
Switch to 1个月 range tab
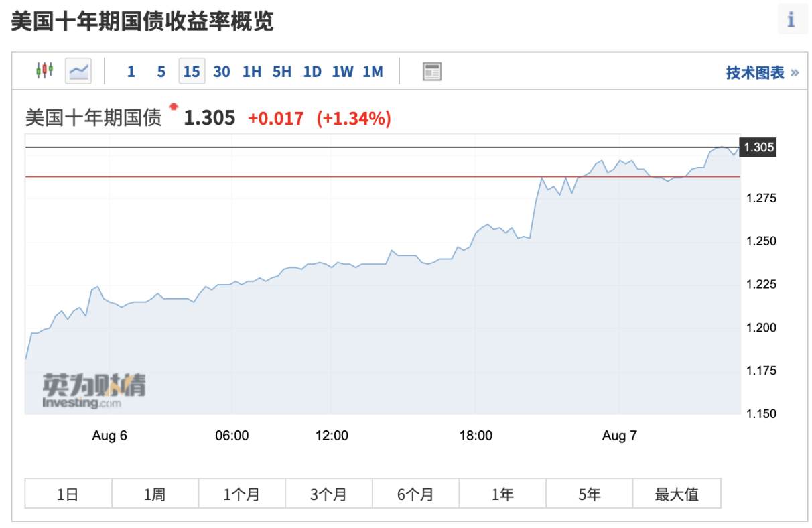point(241,494)
